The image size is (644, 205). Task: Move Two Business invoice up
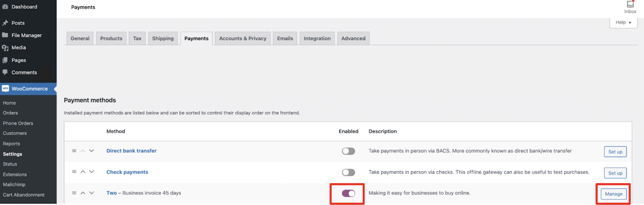tap(83, 193)
